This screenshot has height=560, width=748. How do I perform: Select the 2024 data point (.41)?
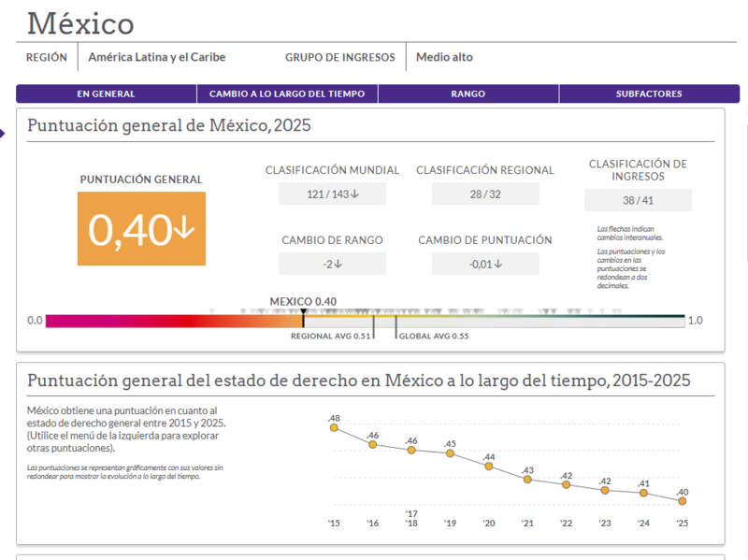coord(643,493)
